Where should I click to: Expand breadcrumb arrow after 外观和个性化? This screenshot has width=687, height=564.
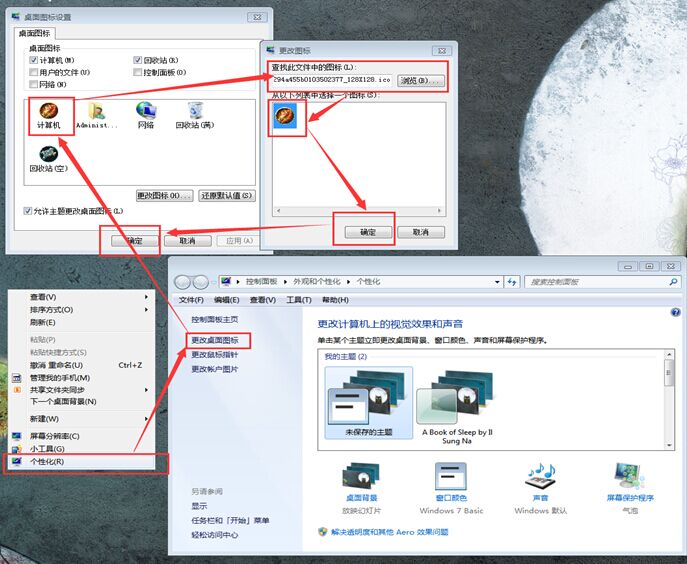click(x=348, y=282)
